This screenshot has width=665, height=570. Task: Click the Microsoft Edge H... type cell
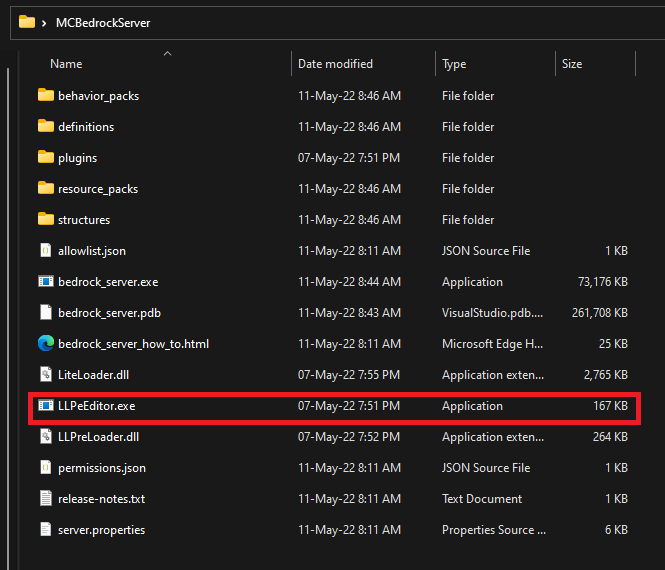(492, 344)
